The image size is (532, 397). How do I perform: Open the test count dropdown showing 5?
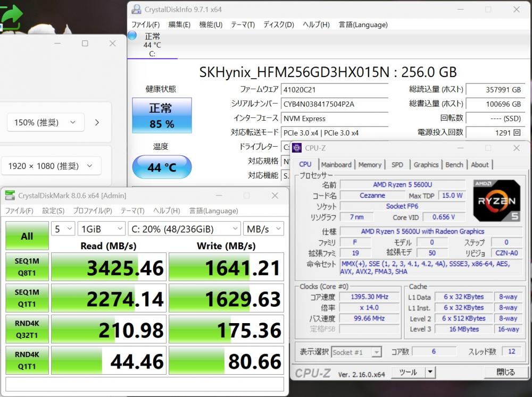[63, 229]
